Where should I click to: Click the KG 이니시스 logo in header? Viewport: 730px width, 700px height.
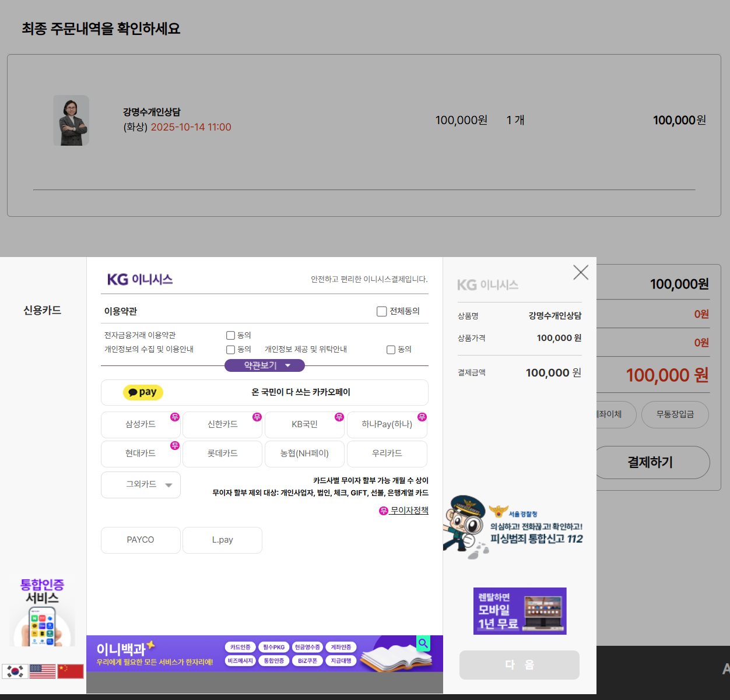pyautogui.click(x=140, y=279)
